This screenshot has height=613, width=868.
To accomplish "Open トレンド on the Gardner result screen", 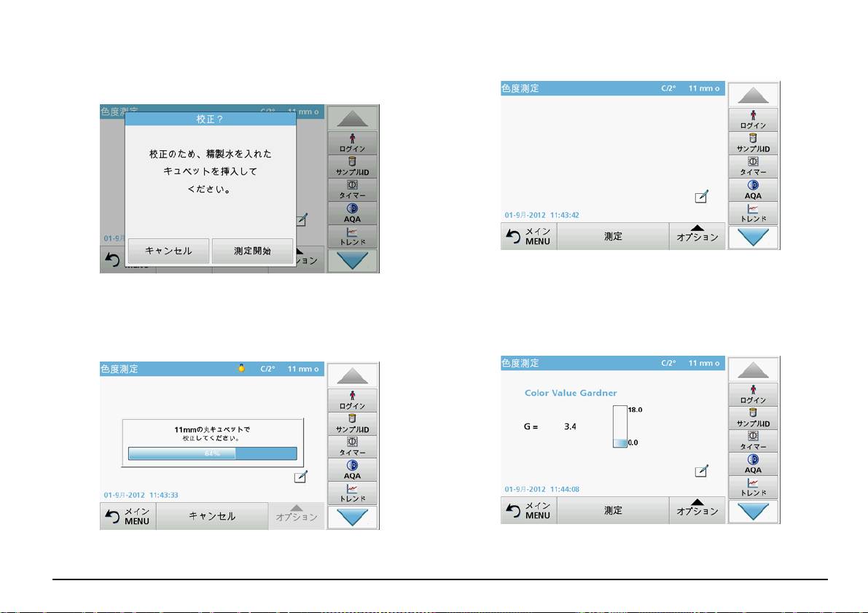I will click(753, 488).
